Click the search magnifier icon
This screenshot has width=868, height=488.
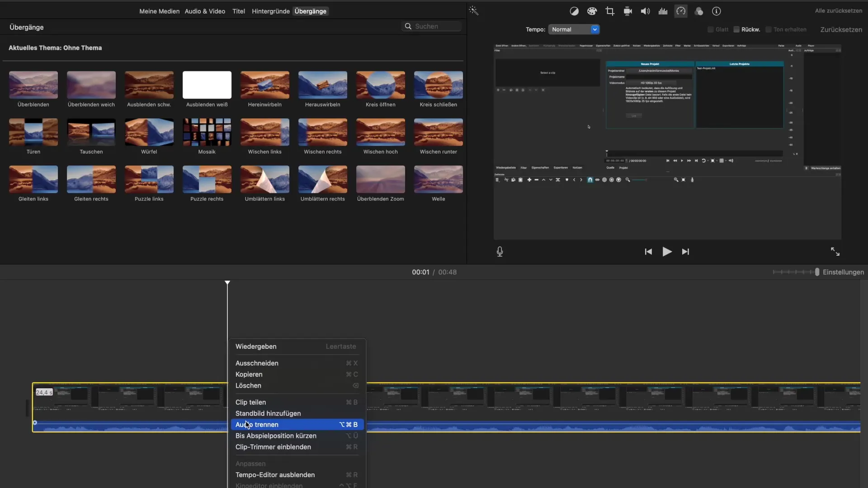(x=408, y=26)
